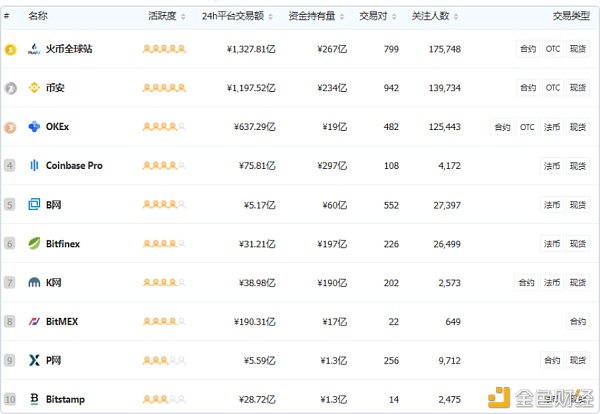Sort by 24h平台交易额 column arrows
The height and width of the screenshot is (414, 600).
coord(270,16)
